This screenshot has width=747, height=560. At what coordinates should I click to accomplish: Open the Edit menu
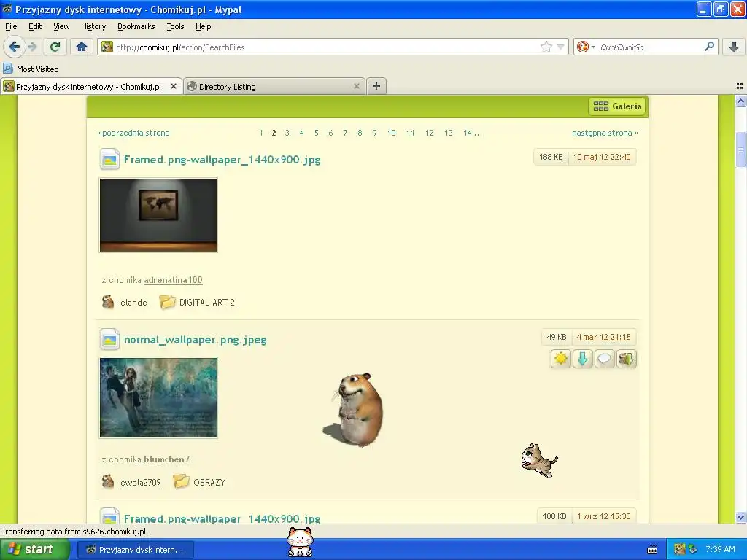[x=35, y=27]
